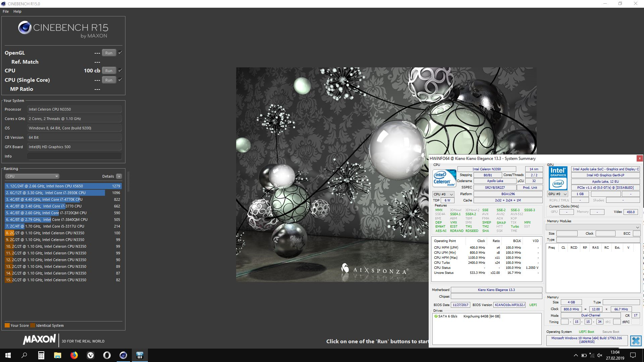Click the HWiNFO blue X close icon
Screen dimensions: 644x362
(636, 341)
